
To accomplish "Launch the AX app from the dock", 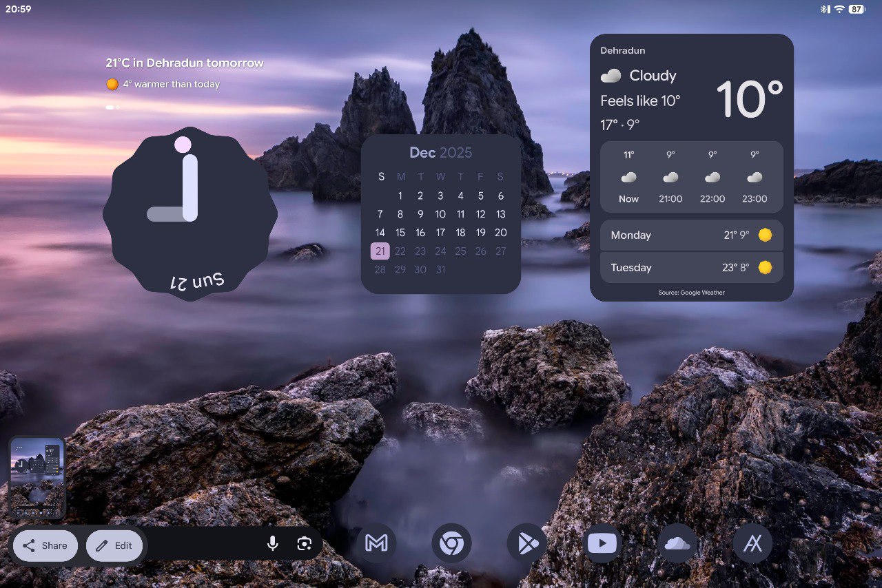I will tap(752, 543).
